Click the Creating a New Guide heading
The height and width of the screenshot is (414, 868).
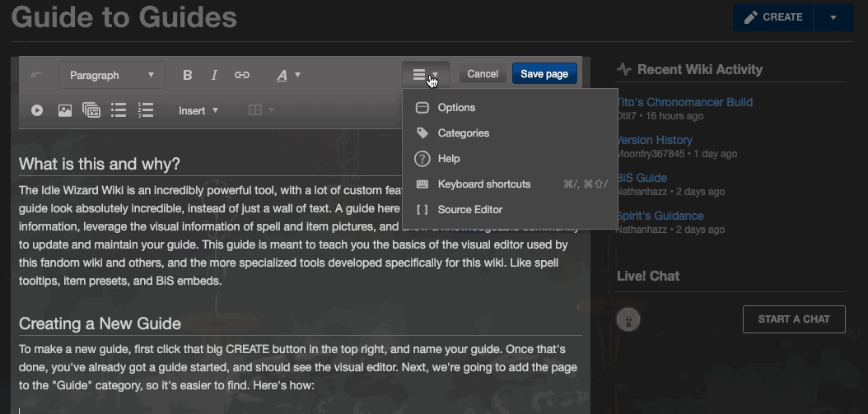click(100, 323)
